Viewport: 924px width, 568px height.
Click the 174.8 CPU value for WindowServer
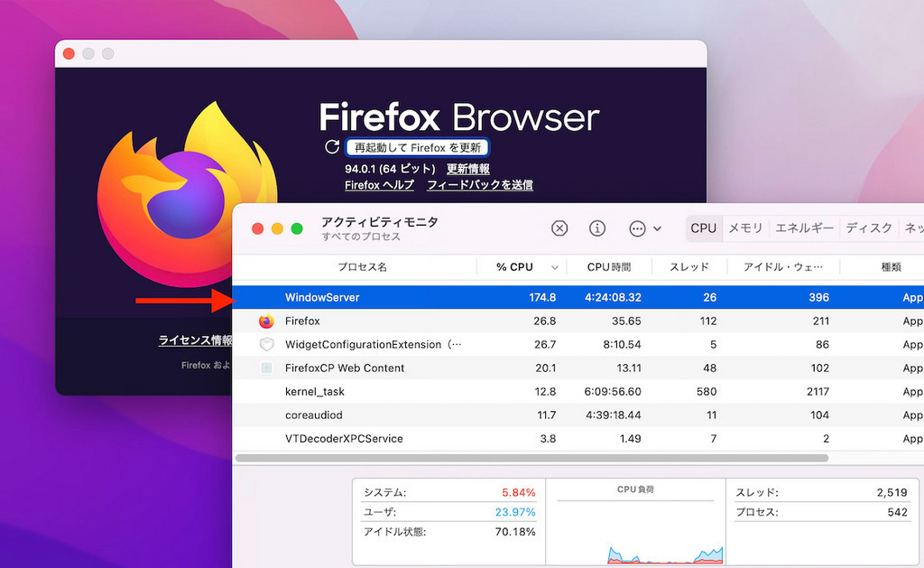click(x=542, y=297)
